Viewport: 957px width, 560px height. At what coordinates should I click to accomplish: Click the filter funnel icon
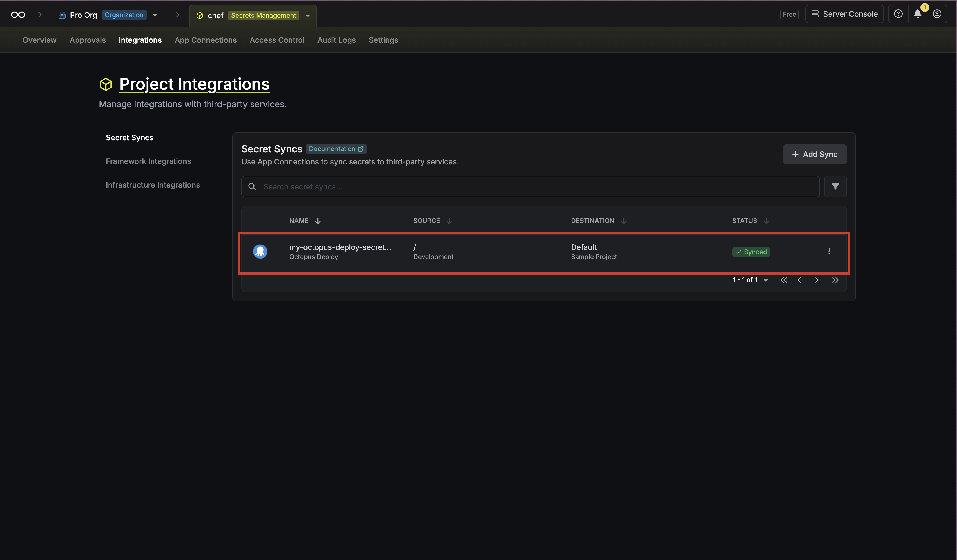[835, 186]
